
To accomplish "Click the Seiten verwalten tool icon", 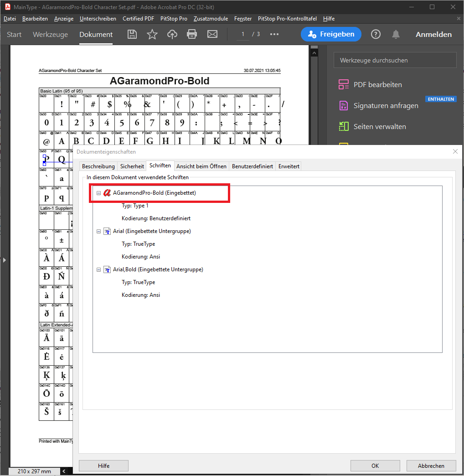I will [344, 126].
